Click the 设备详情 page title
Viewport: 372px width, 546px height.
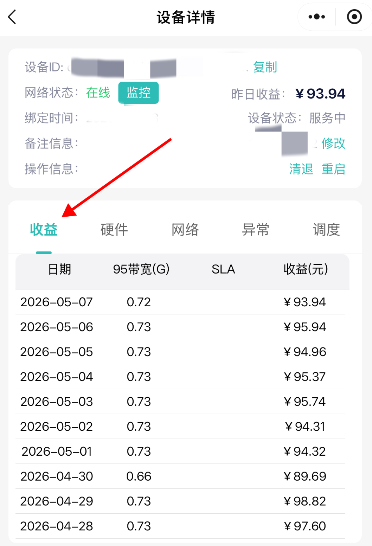point(186,17)
